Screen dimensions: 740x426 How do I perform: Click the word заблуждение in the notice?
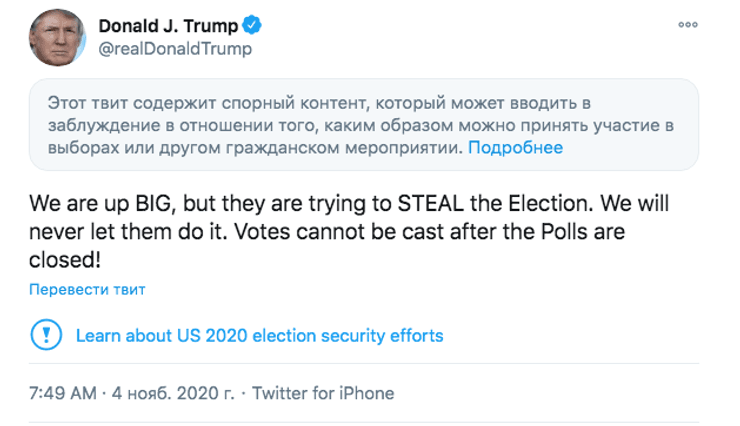[x=102, y=125]
